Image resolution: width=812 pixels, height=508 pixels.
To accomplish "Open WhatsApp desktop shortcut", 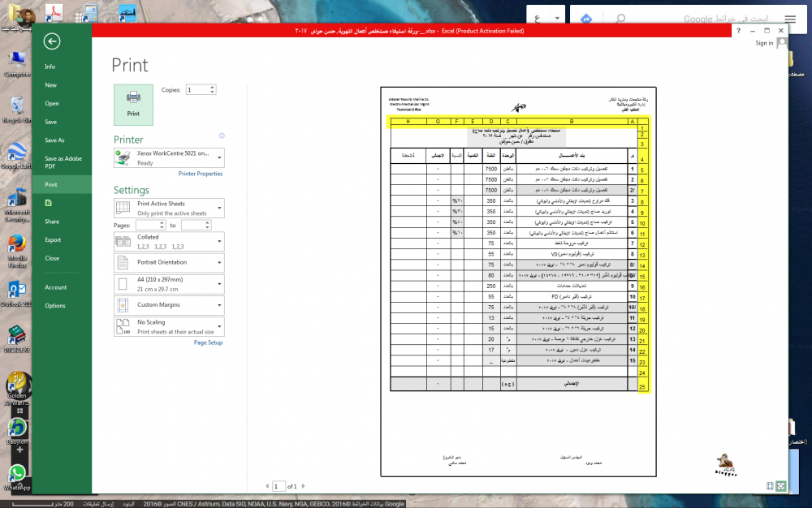I will tap(17, 477).
